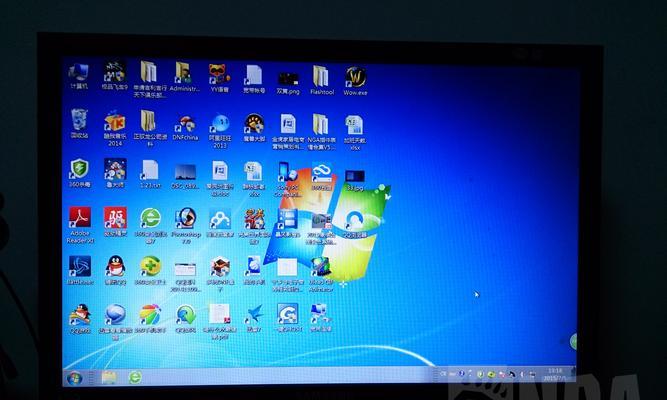
Task: Open the Battle.net desktop shortcut
Action: [80, 266]
